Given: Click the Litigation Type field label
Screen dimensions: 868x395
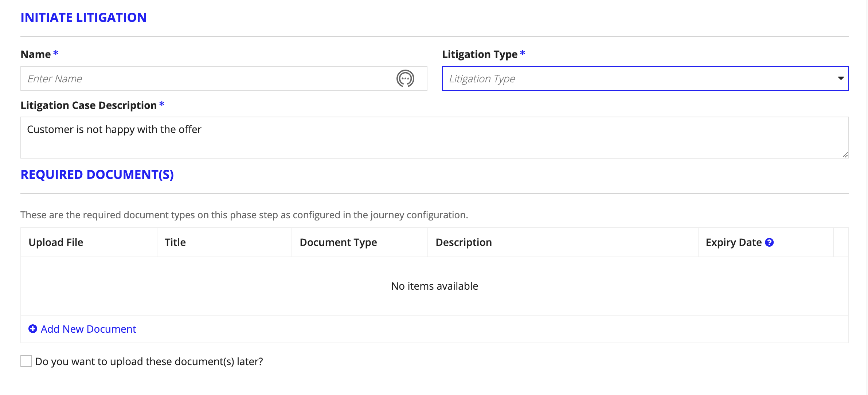Looking at the screenshot, I should tap(480, 54).
